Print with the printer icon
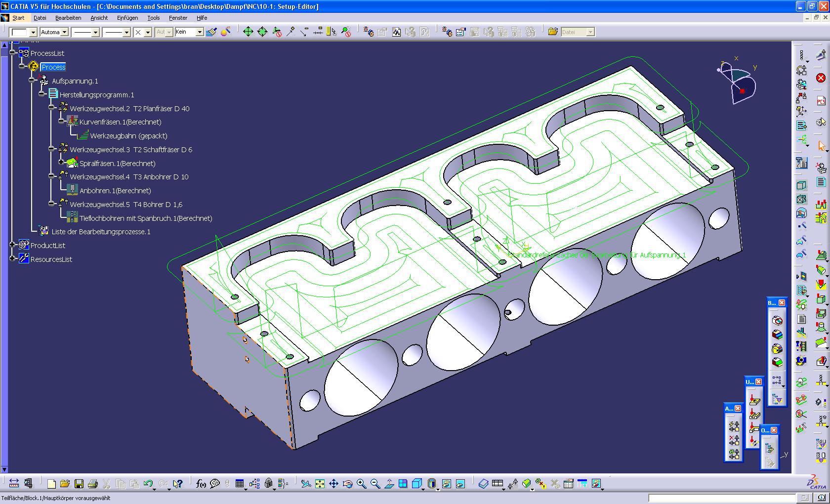The height and width of the screenshot is (504, 830). point(92,484)
